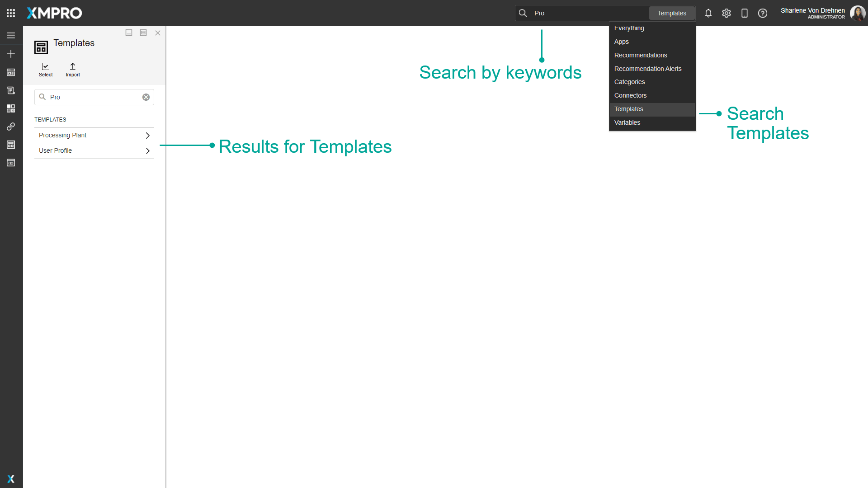Open the help question mark icon
This screenshot has height=488, width=868.
pos(763,13)
